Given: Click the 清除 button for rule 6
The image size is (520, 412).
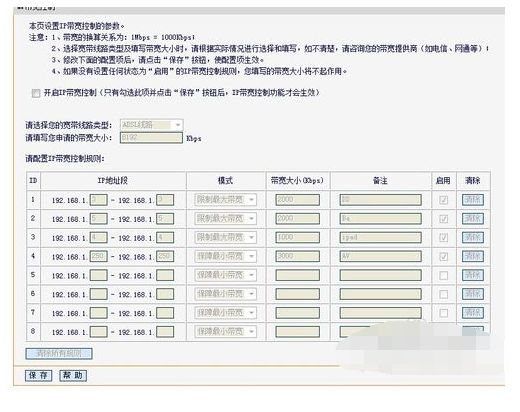Looking at the screenshot, I should [473, 294].
